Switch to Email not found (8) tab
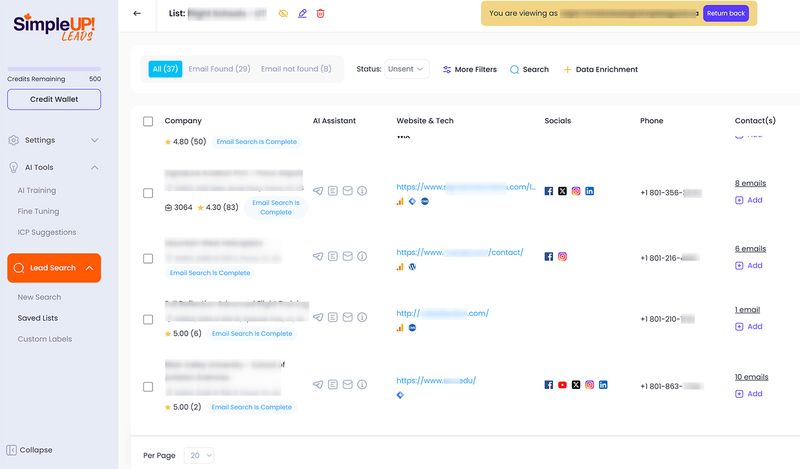This screenshot has height=469, width=800. 296,69
